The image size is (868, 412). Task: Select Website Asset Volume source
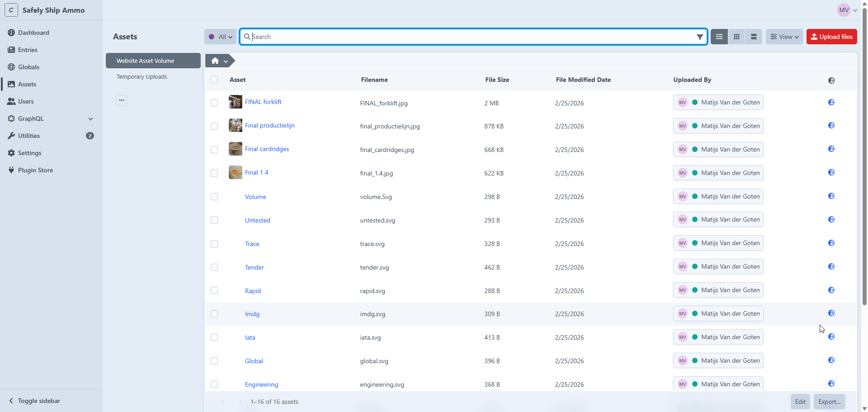pos(153,61)
